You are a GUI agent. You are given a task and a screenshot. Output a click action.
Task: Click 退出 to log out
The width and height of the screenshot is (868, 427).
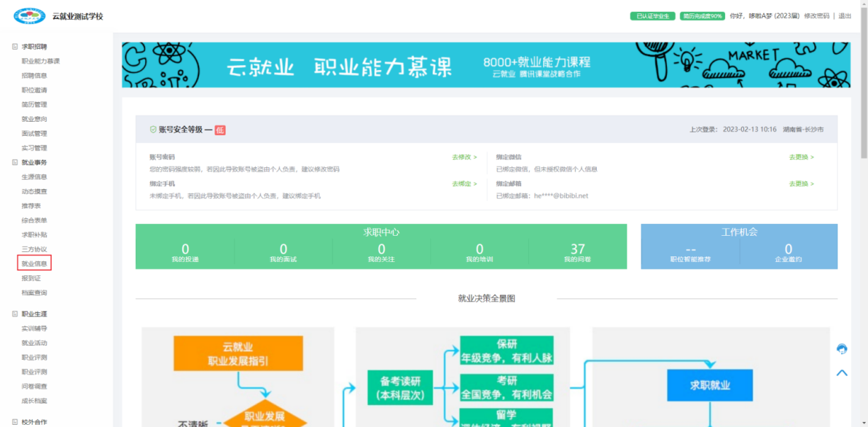pyautogui.click(x=845, y=16)
